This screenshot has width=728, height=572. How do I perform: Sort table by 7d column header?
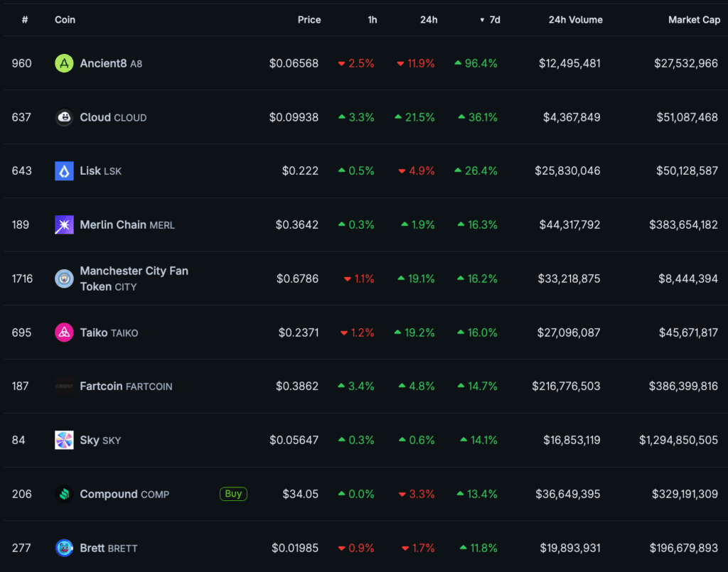493,20
